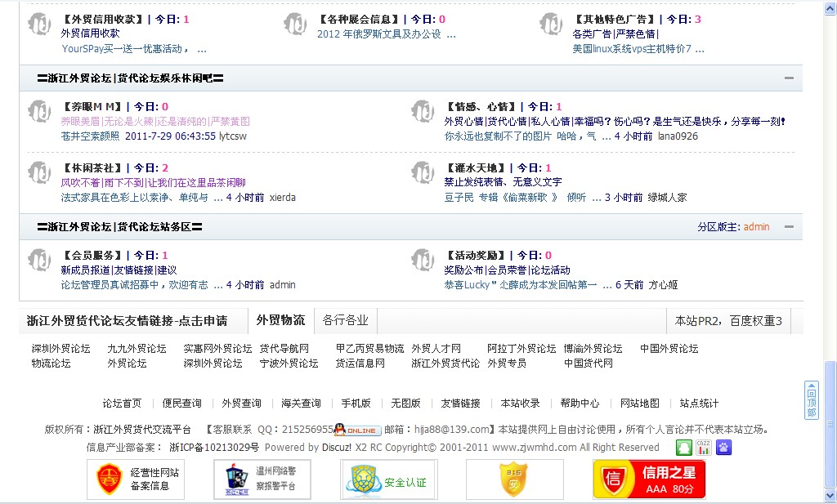Open the 【休闲茶社】 board title

click(92, 168)
